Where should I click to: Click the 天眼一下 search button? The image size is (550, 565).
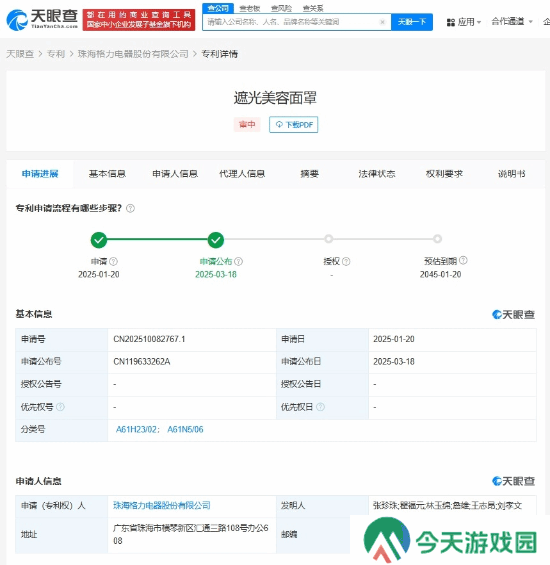(412, 22)
